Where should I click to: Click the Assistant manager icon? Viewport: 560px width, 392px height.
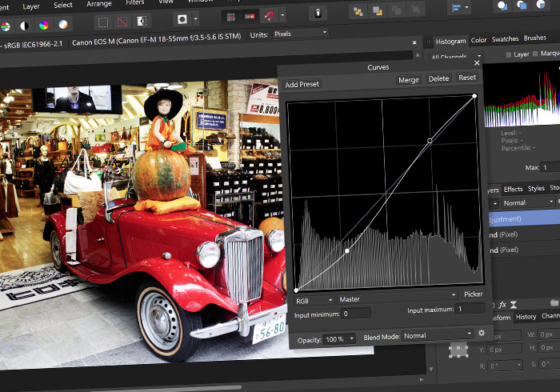pyautogui.click(x=318, y=14)
